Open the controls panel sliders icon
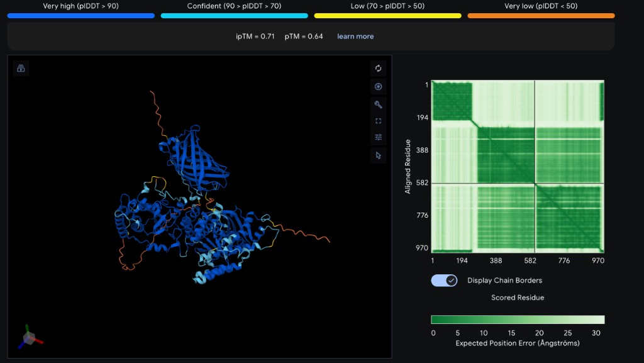644x363 pixels. click(x=378, y=137)
